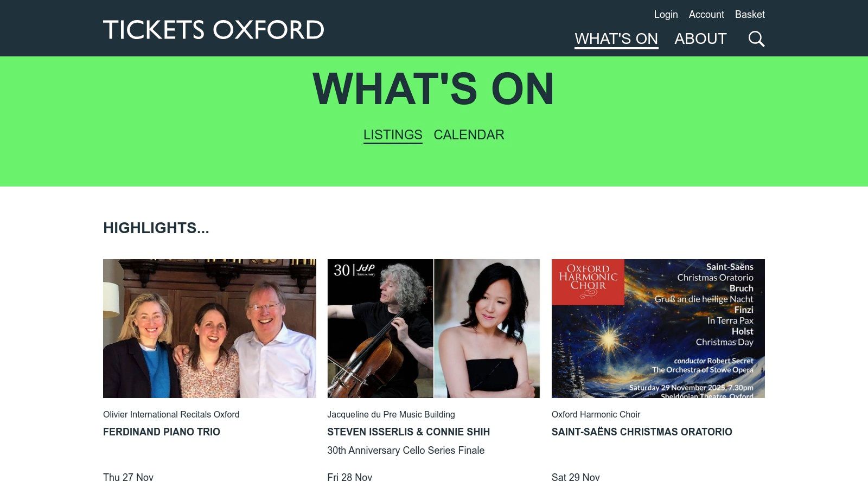
Task: Click the Olivier International Recitals Oxford label
Action: point(171,414)
